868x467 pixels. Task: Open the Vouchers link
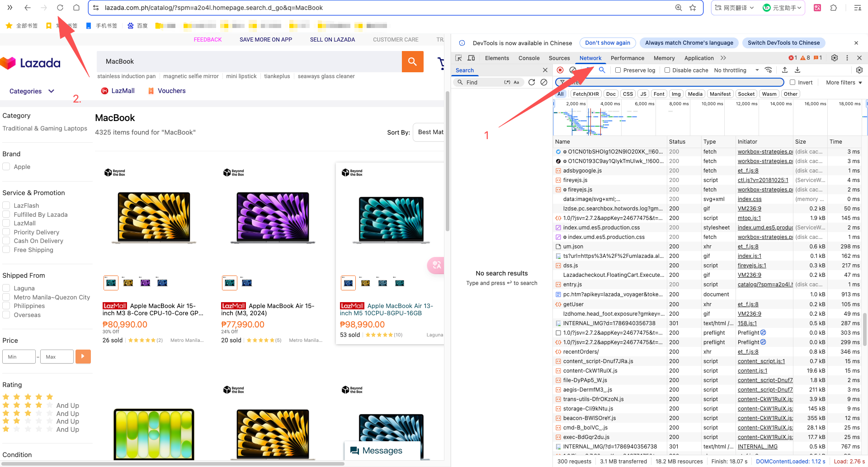coord(167,91)
